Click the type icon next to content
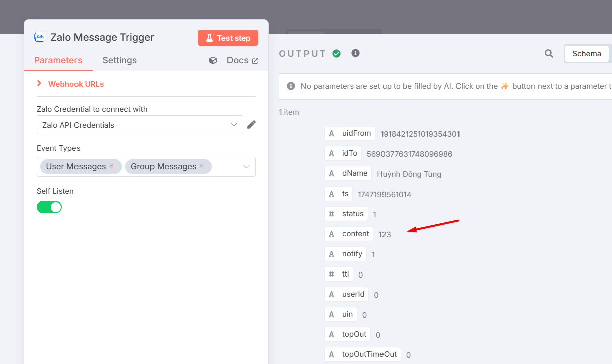 pos(331,234)
